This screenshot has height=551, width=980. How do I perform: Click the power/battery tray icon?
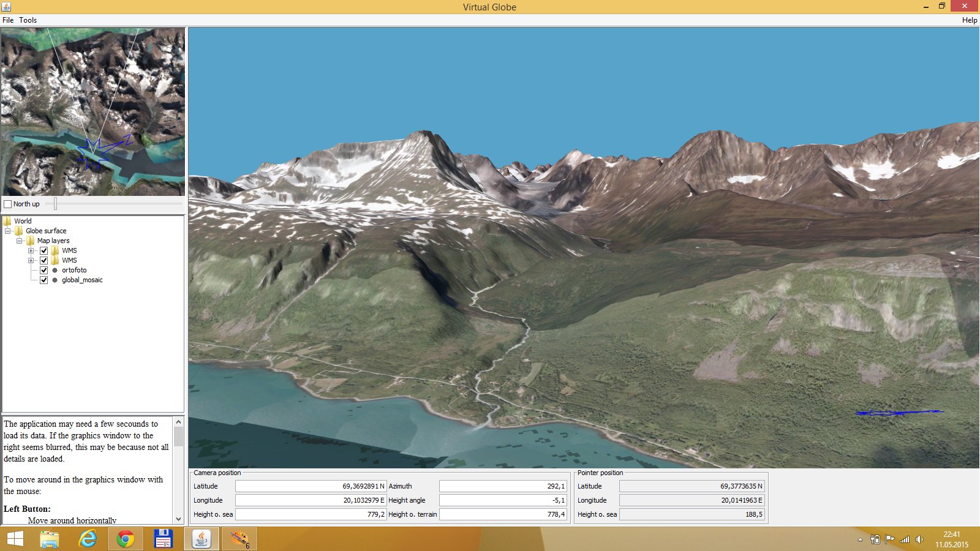(875, 539)
